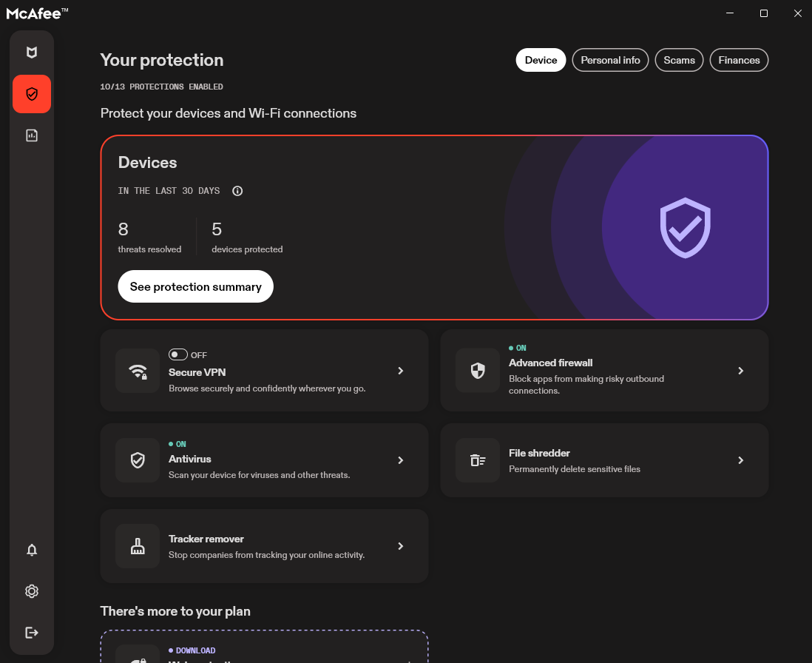This screenshot has width=812, height=663.
Task: Click the Secure VPN wifi-lock icon
Action: [x=138, y=371]
